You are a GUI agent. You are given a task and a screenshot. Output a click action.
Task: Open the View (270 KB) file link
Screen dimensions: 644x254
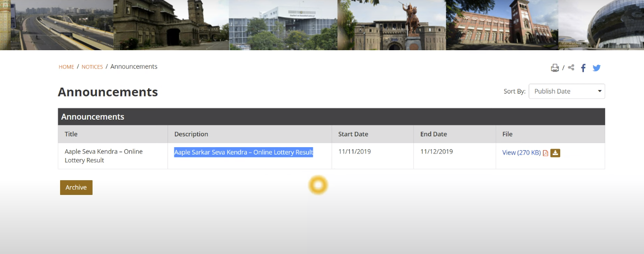tap(521, 153)
